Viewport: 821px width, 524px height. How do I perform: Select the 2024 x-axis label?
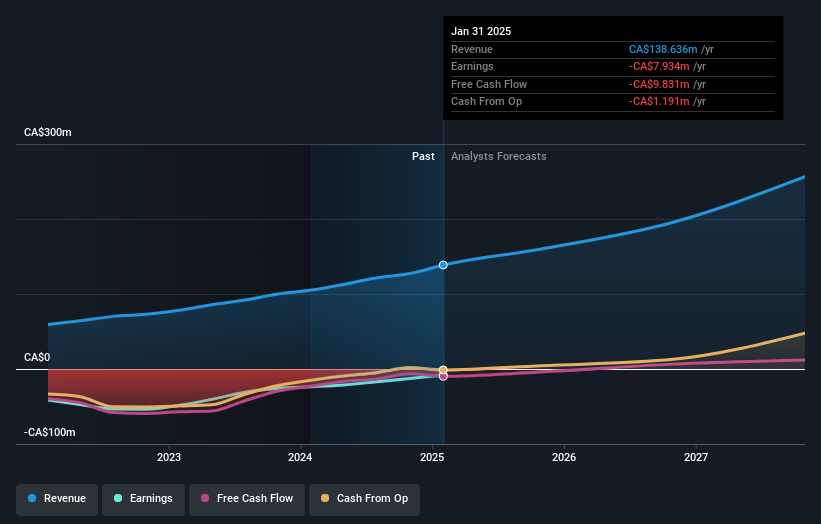(x=300, y=457)
